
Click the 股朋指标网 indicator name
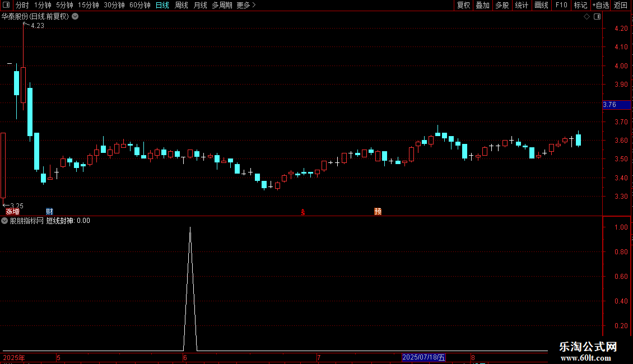pyautogui.click(x=27, y=221)
